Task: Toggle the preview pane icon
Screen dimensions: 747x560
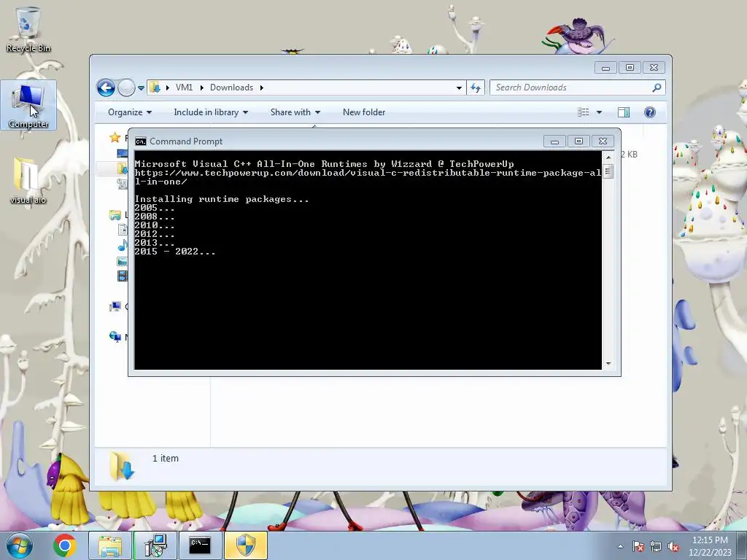Action: (x=624, y=112)
